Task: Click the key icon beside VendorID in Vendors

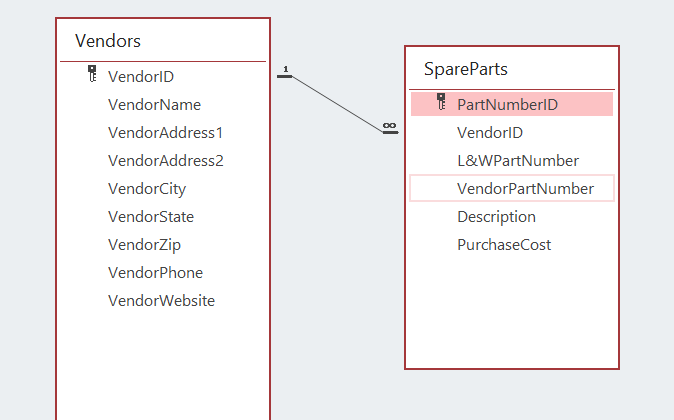Action: 92,74
